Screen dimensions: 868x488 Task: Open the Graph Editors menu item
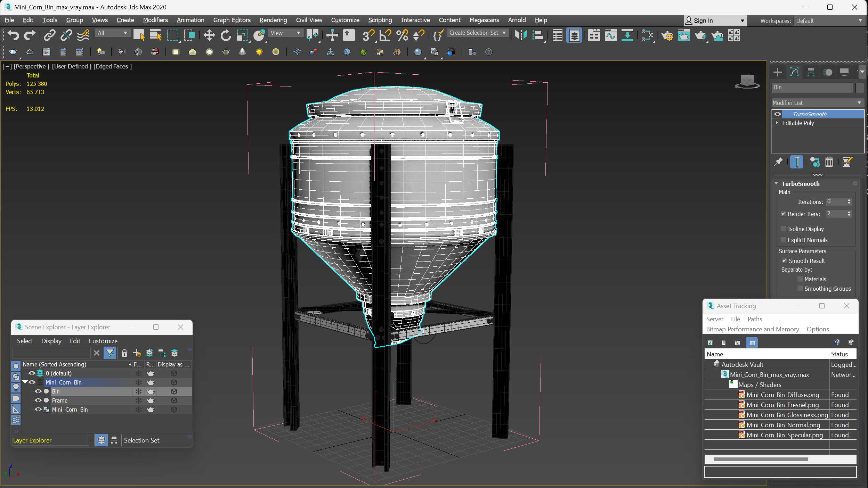[x=231, y=20]
